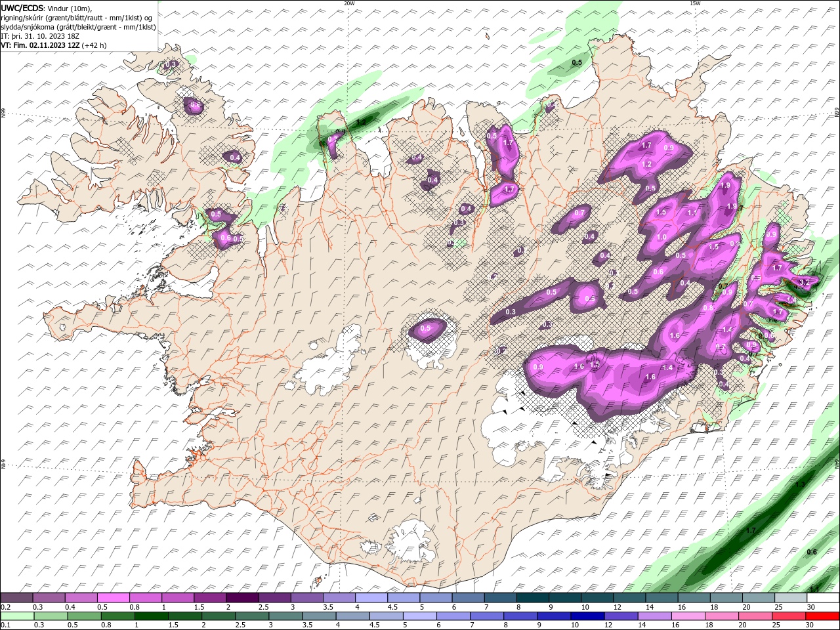Choose the deep blue 10 swatch in lower row
This screenshot has width=840, height=630.
pyautogui.click(x=586, y=616)
